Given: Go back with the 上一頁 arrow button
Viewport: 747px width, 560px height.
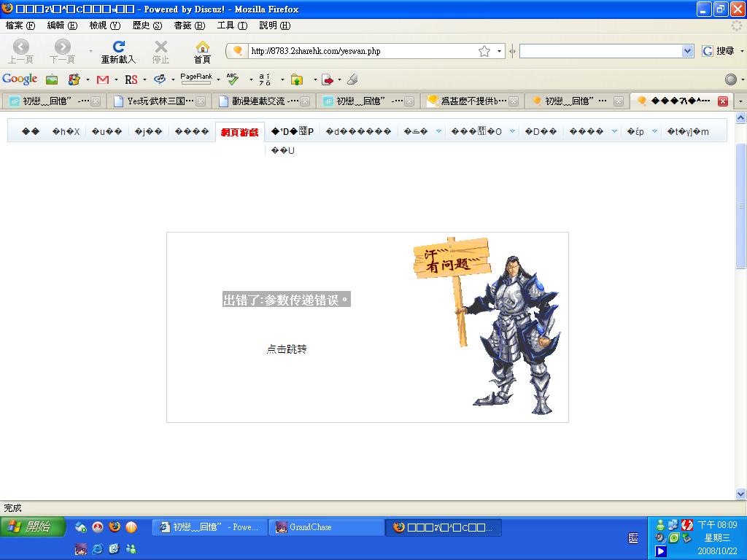Looking at the screenshot, I should [x=20, y=51].
